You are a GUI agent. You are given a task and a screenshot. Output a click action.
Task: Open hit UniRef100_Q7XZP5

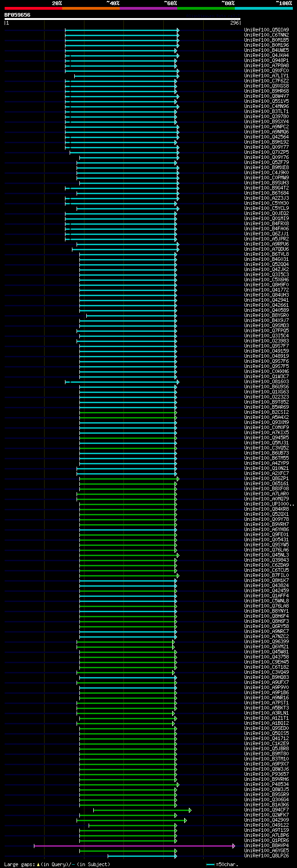tap(266, 152)
